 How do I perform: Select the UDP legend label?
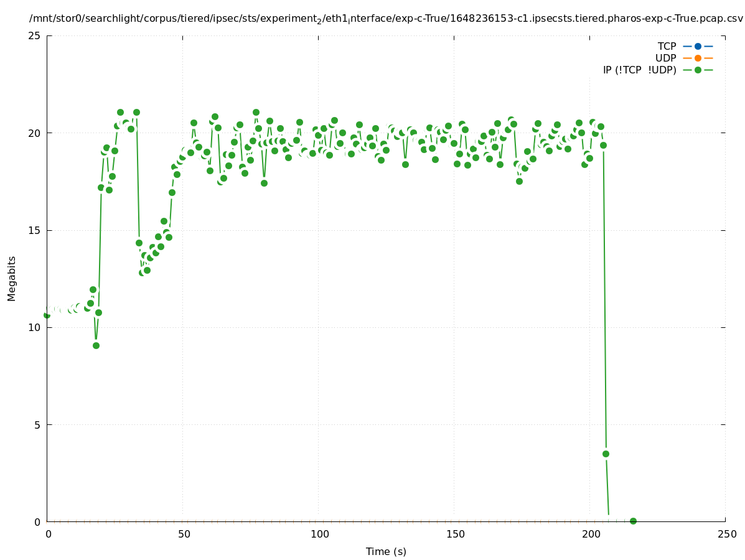[x=665, y=58]
